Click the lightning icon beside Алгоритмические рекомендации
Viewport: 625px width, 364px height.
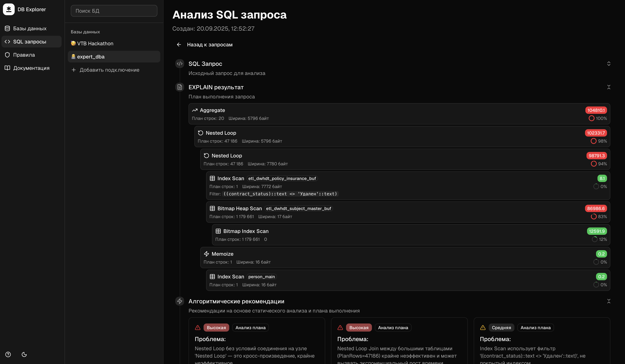[x=180, y=301]
